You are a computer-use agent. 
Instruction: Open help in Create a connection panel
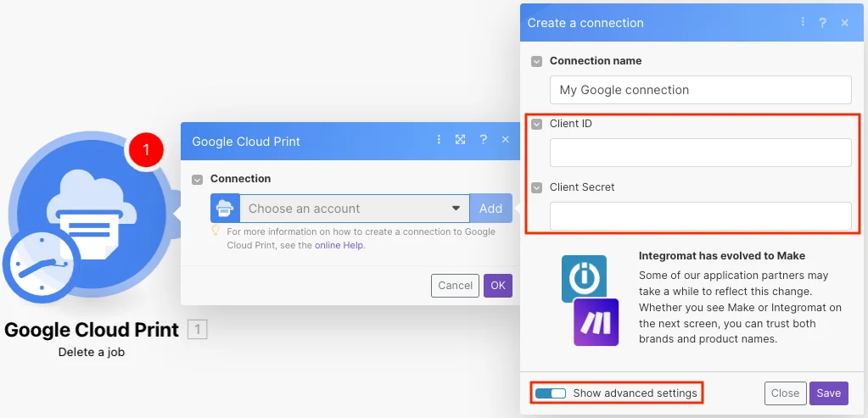click(823, 23)
